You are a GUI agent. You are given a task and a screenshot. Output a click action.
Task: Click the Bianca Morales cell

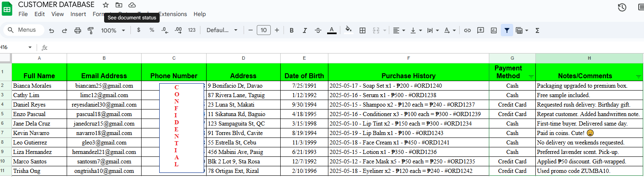(x=39, y=86)
